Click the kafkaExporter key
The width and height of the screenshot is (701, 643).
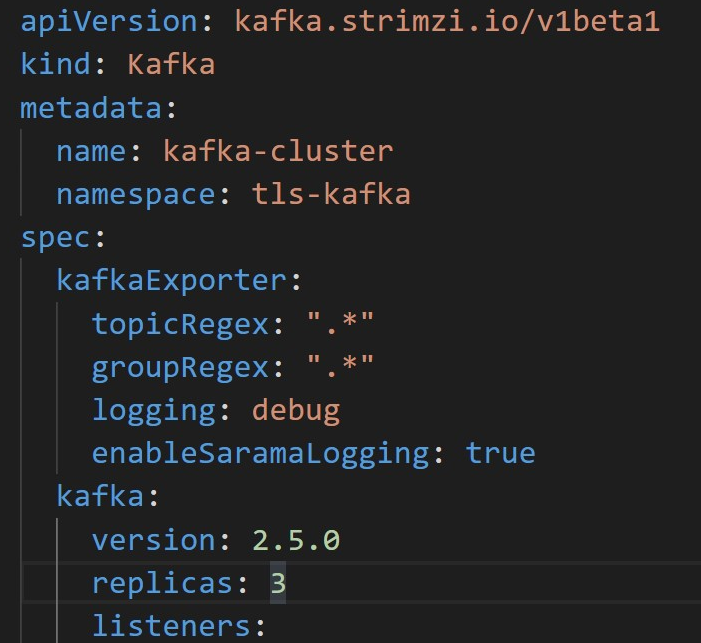tap(171, 281)
